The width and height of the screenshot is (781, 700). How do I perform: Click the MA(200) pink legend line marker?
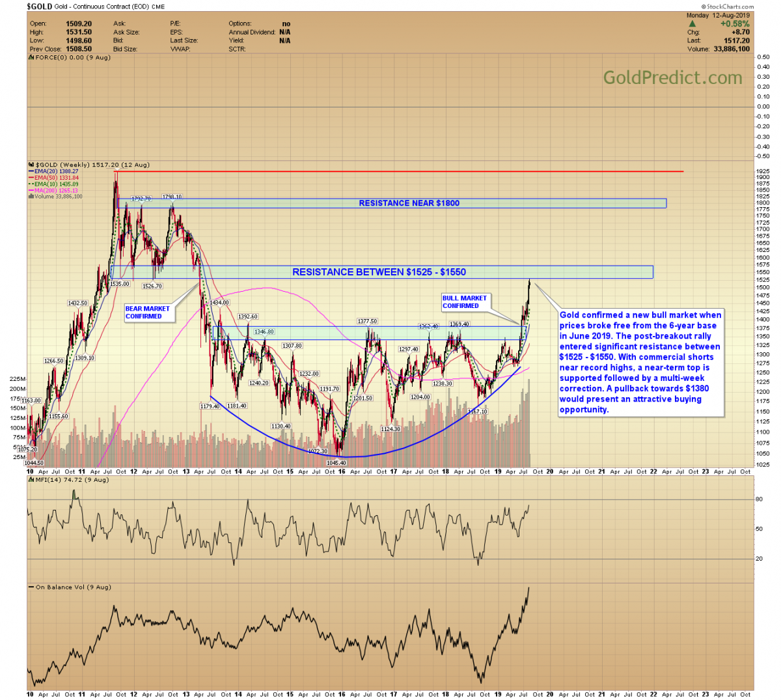pyautogui.click(x=31, y=190)
